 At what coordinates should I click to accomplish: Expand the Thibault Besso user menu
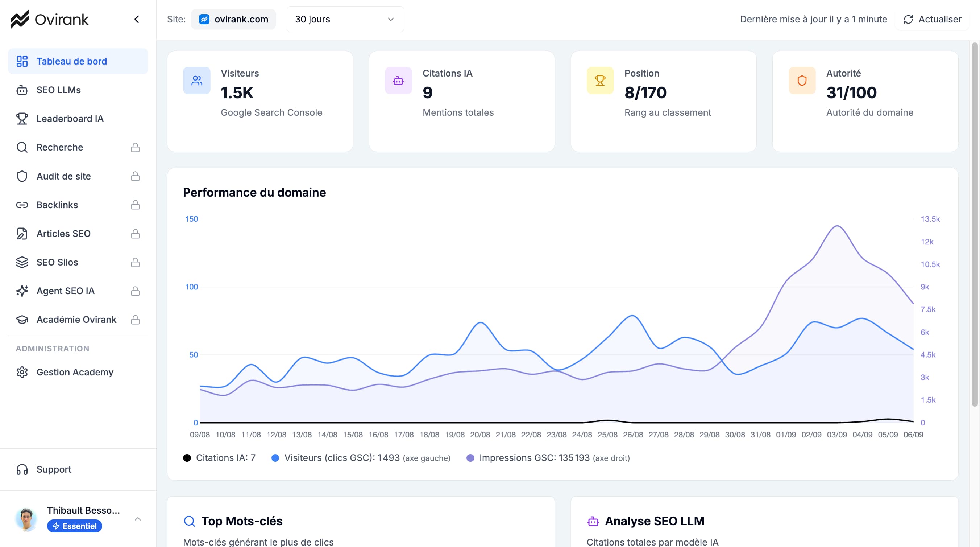click(x=138, y=519)
